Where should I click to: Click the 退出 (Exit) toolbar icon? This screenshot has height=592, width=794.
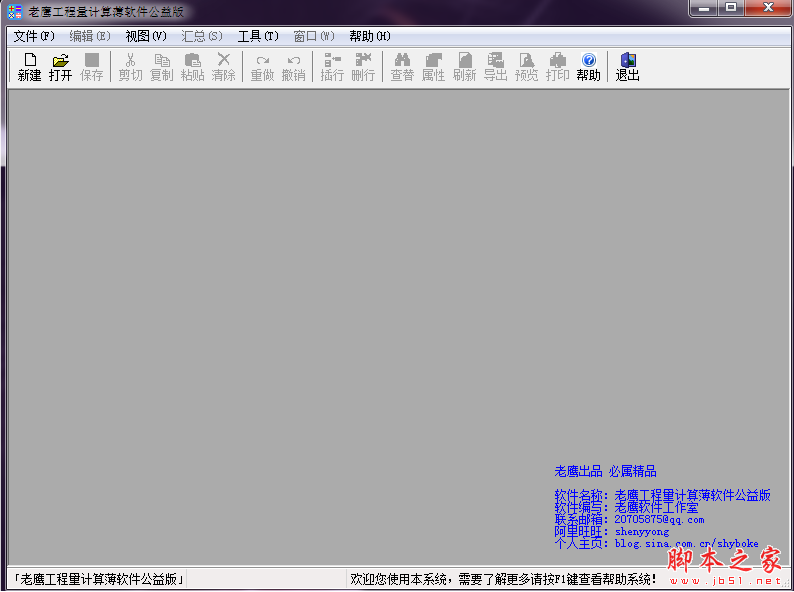click(x=627, y=67)
